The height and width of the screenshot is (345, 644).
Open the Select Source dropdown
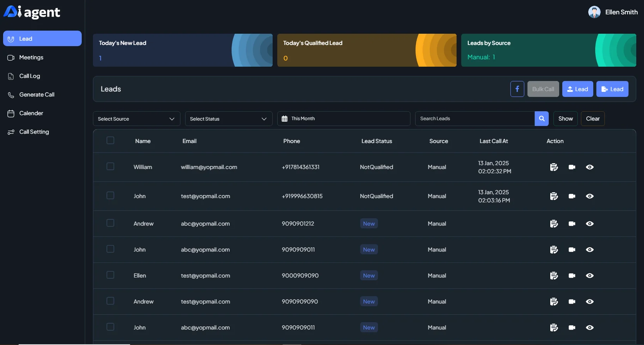click(136, 119)
